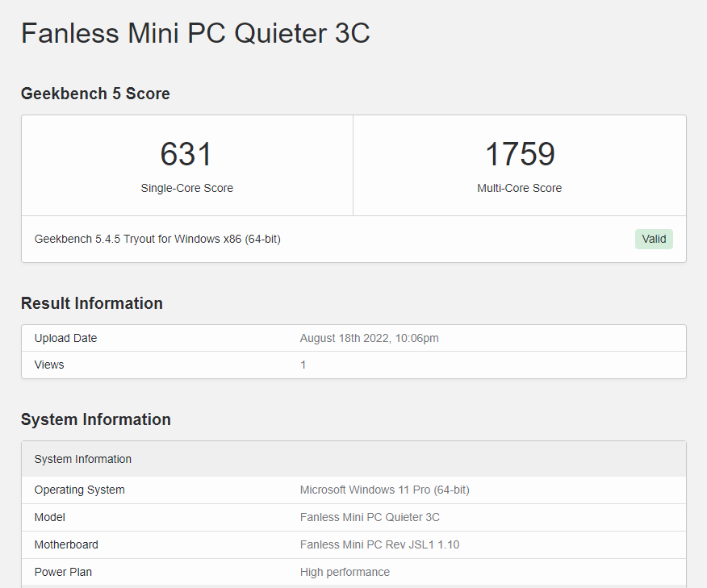Click the Operating System label
Screen dimensions: 707x588
point(79,490)
